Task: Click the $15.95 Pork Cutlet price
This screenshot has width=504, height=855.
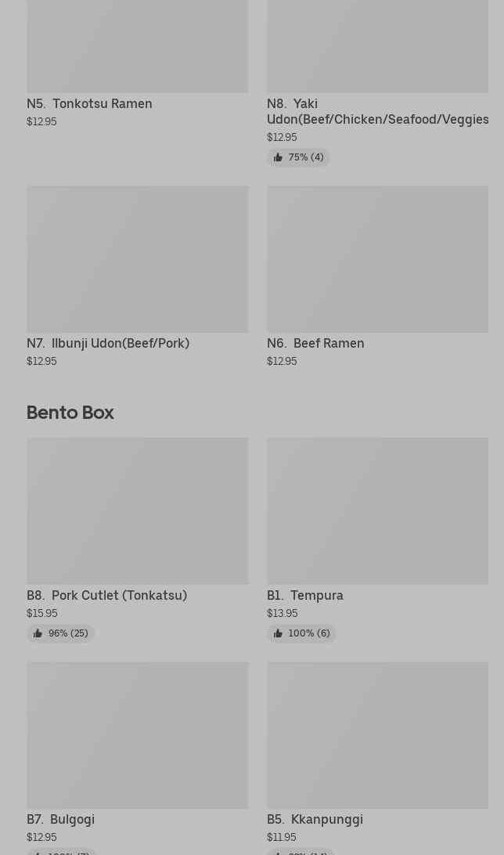Action: pyautogui.click(x=42, y=613)
